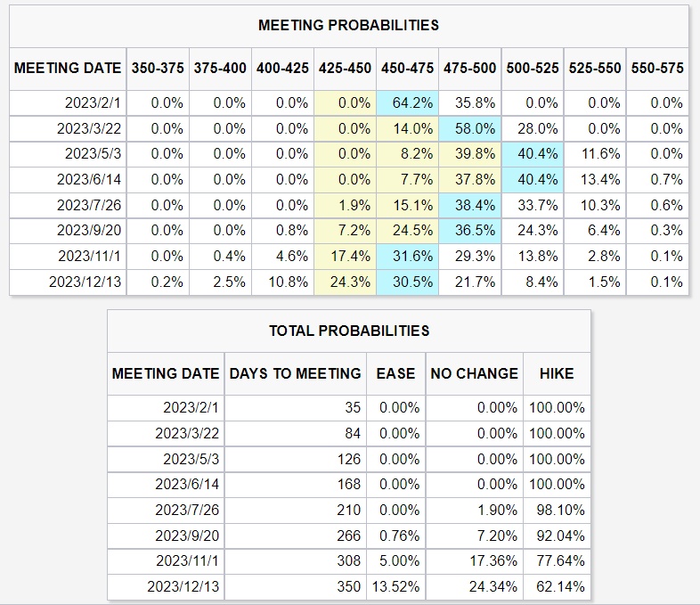Click the Total Probabilities table title
700x605 pixels.
(x=349, y=331)
